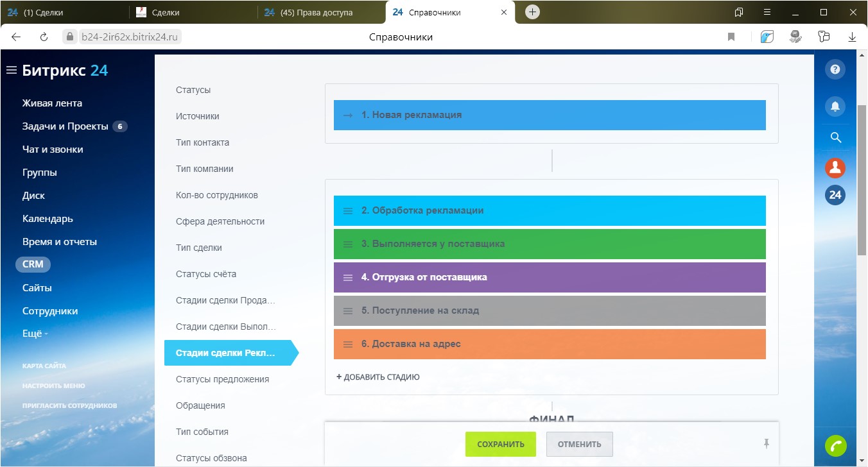Open the help question-mark icon

(835, 69)
